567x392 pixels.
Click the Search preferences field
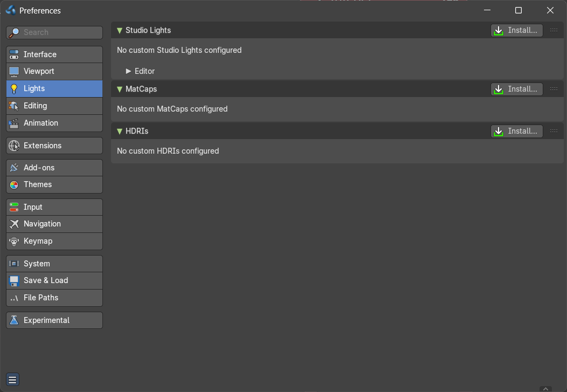tap(54, 32)
